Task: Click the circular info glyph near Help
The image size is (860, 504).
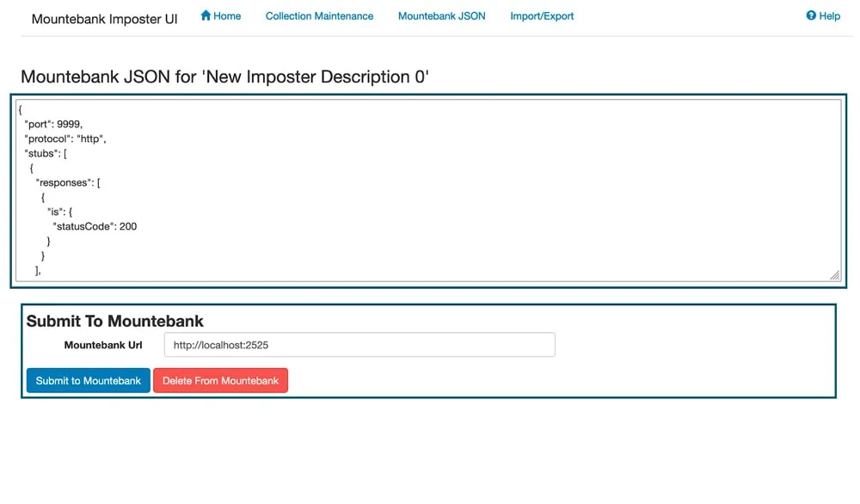Action: pos(809,15)
